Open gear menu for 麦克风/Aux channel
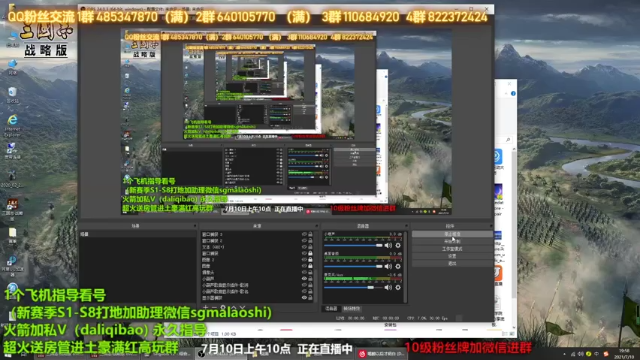 [398, 288]
